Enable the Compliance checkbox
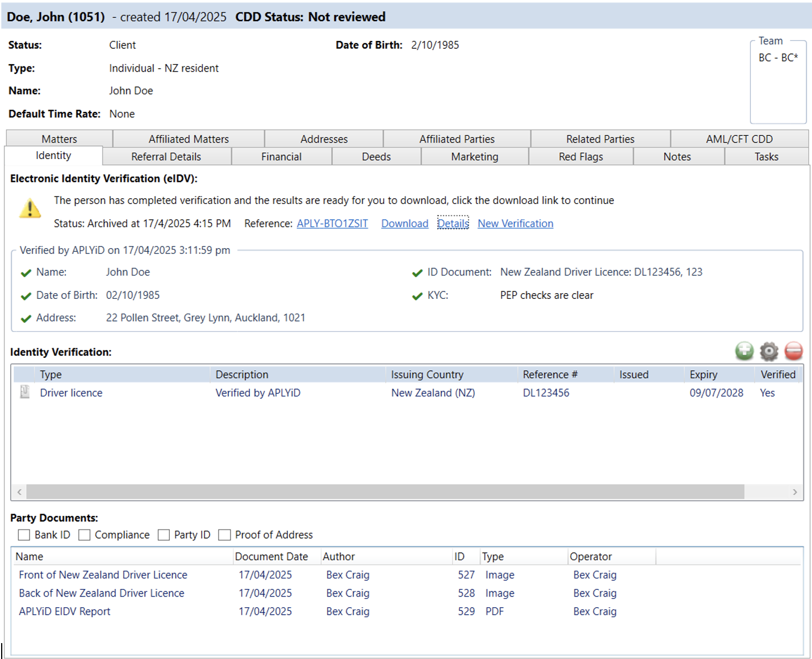The width and height of the screenshot is (812, 659). coord(84,535)
